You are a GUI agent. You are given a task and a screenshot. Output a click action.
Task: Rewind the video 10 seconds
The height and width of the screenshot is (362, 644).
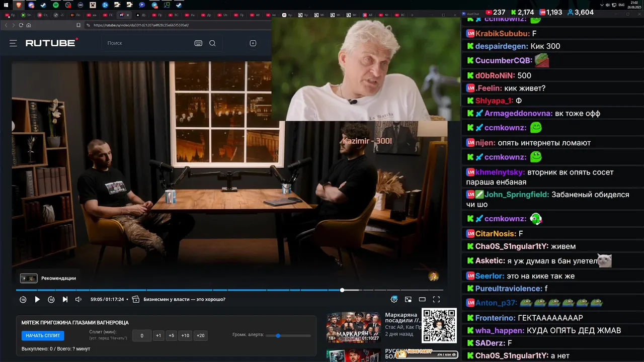[x=23, y=299]
